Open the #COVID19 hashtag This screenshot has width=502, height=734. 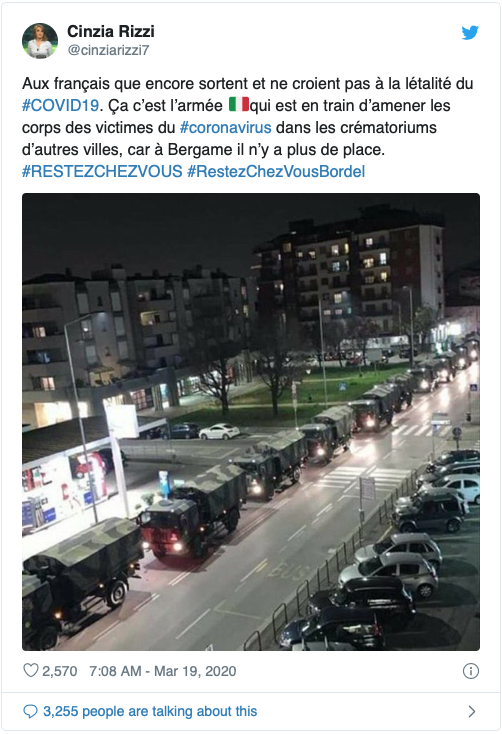(x=60, y=105)
